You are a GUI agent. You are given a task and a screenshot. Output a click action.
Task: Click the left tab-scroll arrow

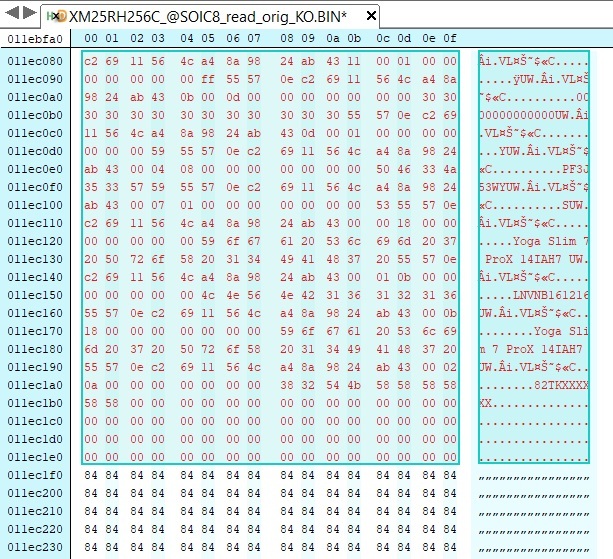[x=13, y=13]
